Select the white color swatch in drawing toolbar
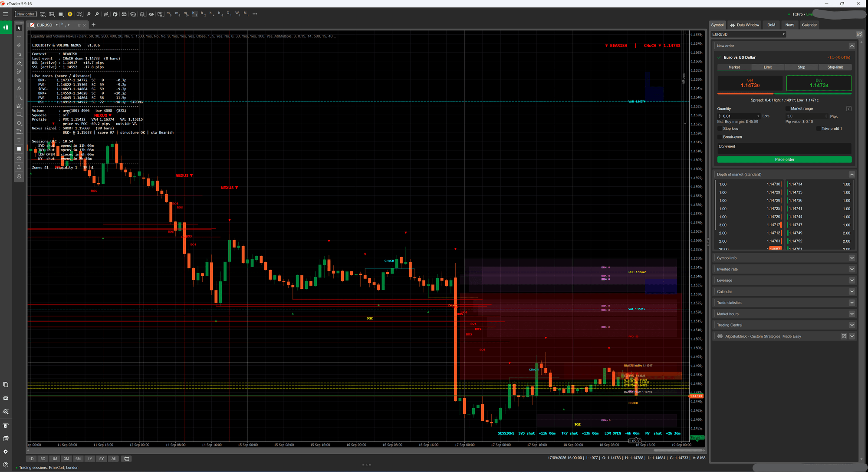Screen dimensions: 868x472 (19, 149)
